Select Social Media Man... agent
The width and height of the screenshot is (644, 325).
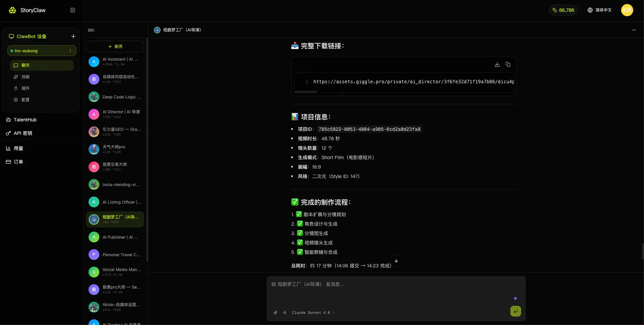(x=115, y=272)
